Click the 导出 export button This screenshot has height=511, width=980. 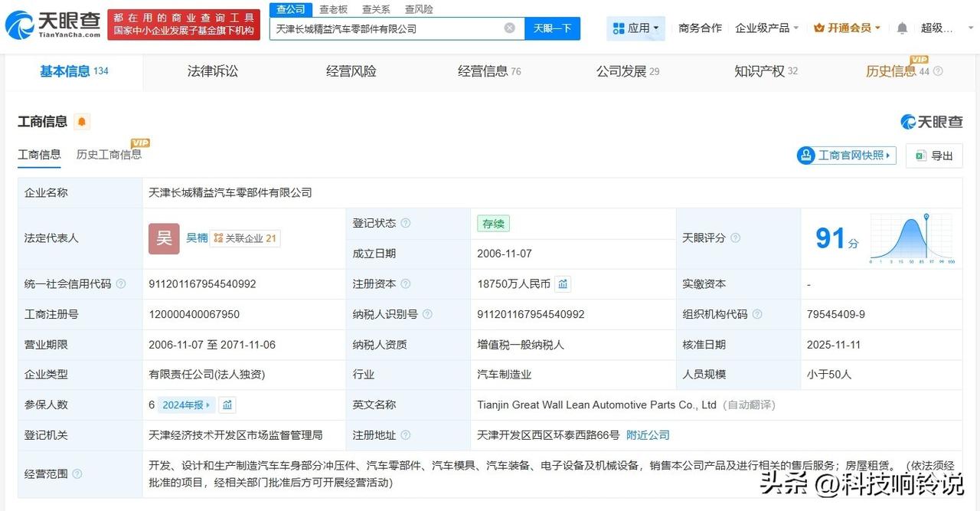click(933, 156)
